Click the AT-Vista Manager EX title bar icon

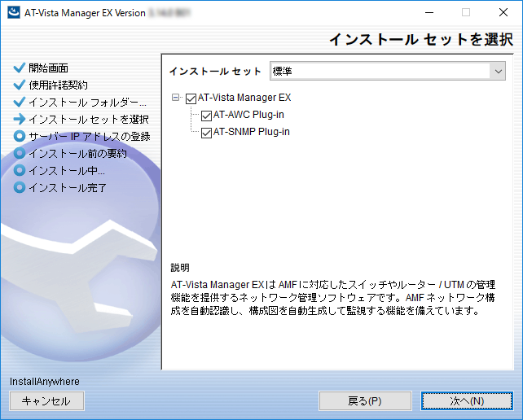[x=13, y=12]
